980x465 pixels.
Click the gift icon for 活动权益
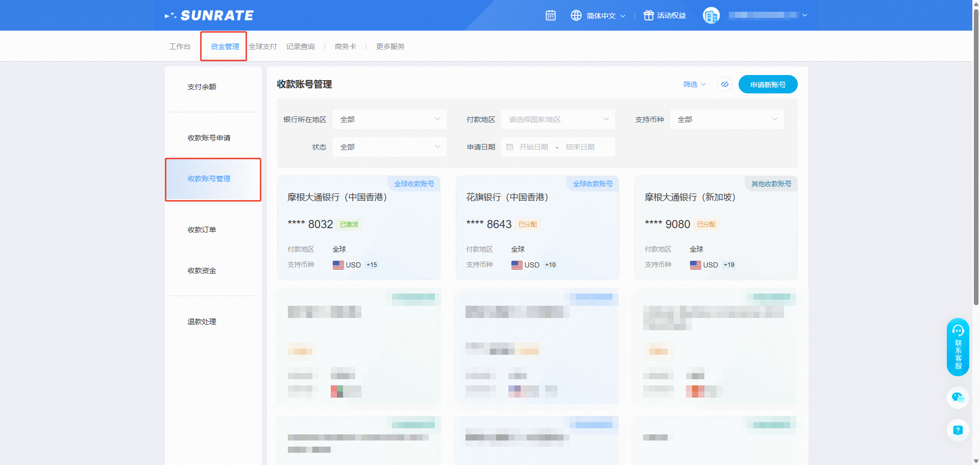pos(648,15)
